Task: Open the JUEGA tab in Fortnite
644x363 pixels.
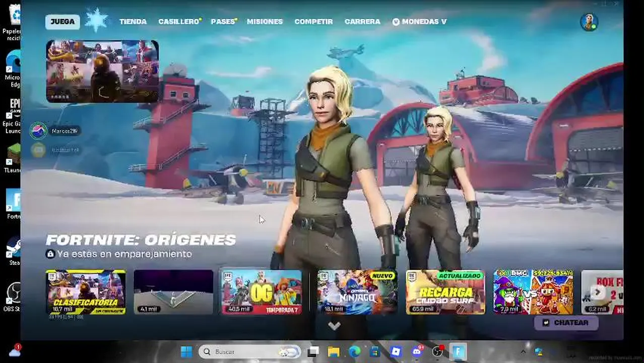Action: (x=62, y=22)
